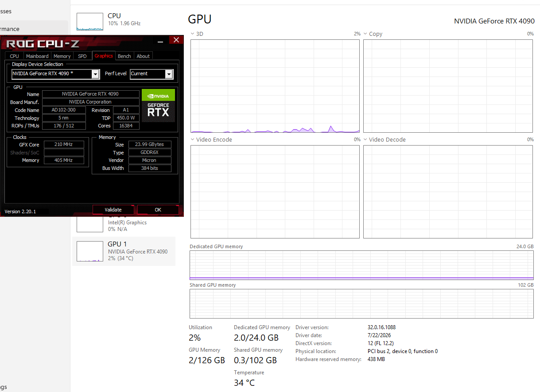Screen dimensions: 540x392
Task: Click the OK button in CPU-Z
Action: [x=158, y=210]
